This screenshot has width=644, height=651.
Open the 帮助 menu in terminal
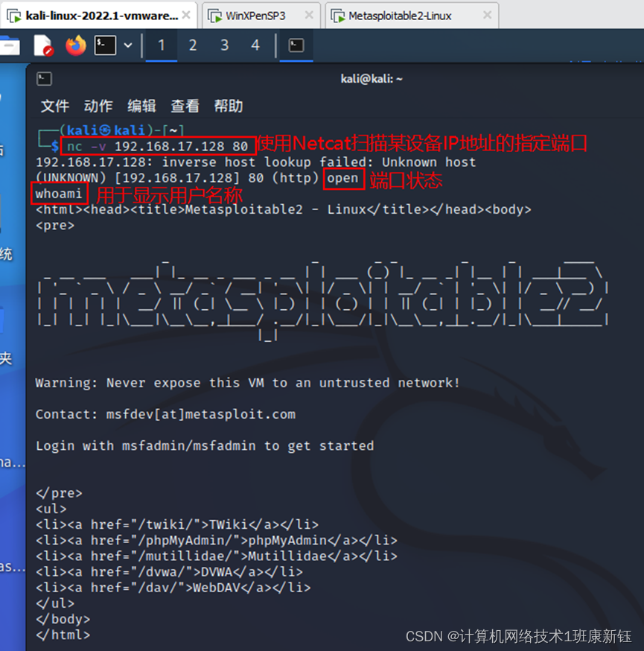(229, 107)
